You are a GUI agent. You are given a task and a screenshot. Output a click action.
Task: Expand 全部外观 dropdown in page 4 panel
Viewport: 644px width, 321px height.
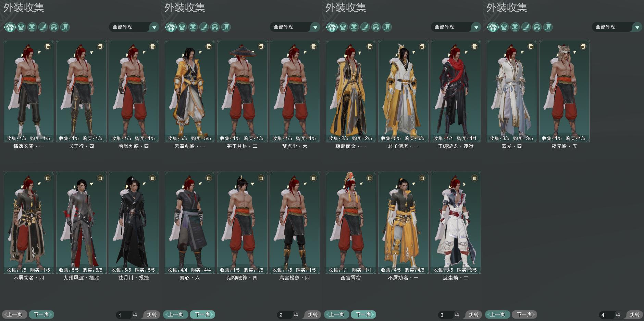pyautogui.click(x=617, y=27)
